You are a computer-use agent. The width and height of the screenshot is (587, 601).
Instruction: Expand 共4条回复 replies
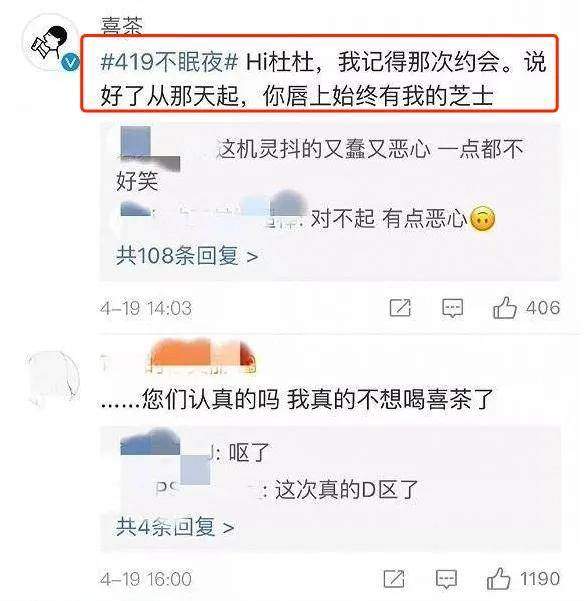click(x=175, y=527)
